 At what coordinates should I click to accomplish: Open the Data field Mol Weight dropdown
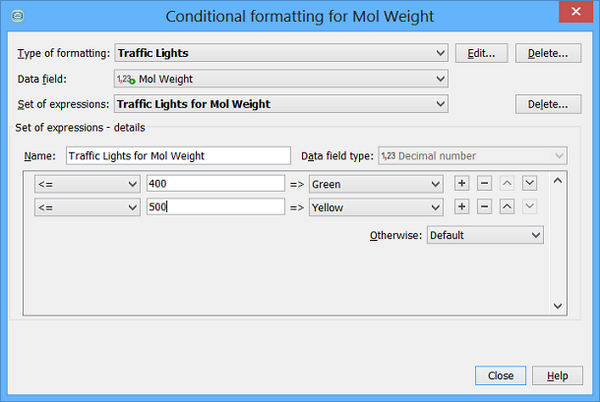281,78
